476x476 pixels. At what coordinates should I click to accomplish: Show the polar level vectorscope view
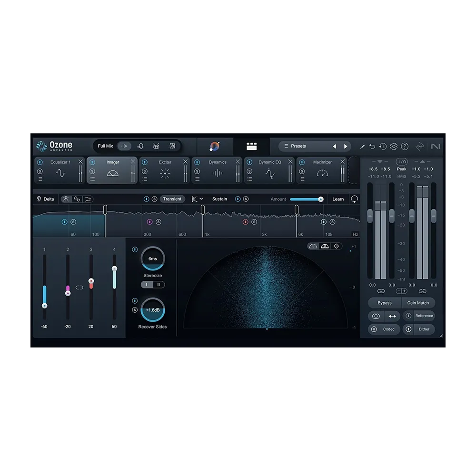325,246
